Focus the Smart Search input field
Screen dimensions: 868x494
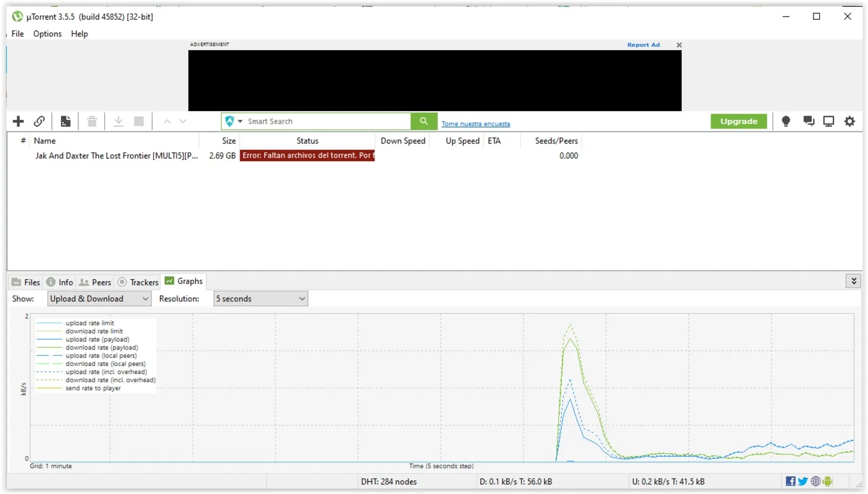327,121
